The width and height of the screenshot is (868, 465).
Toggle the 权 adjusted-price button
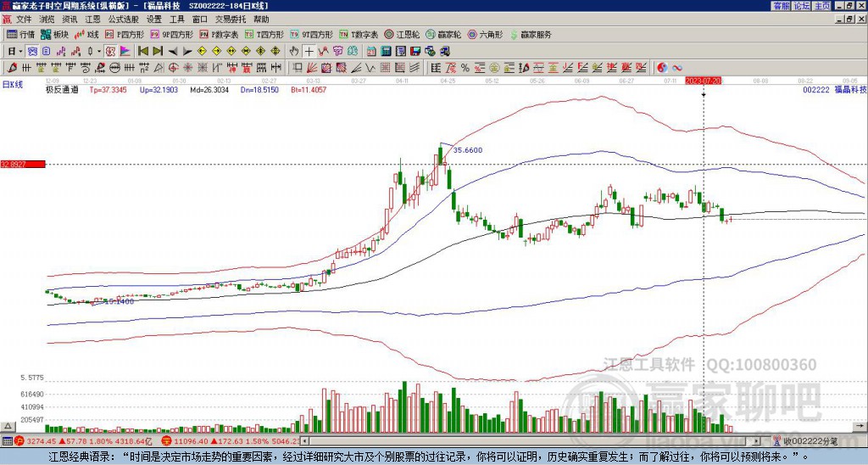(110, 52)
